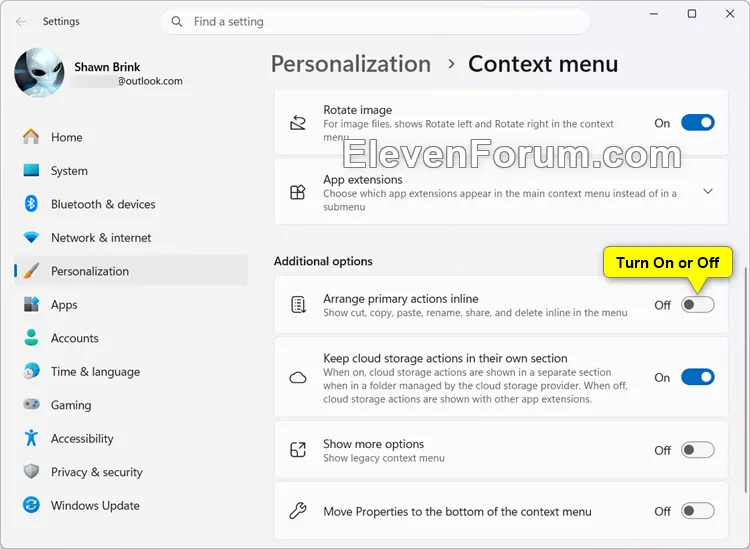The image size is (750, 549).
Task: Click the Rotate image row icon
Action: [x=298, y=123]
